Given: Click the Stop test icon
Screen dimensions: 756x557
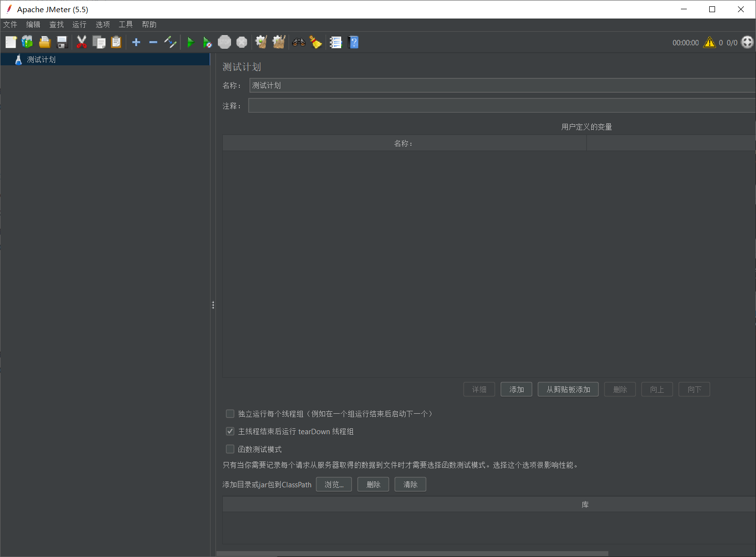Looking at the screenshot, I should [224, 42].
